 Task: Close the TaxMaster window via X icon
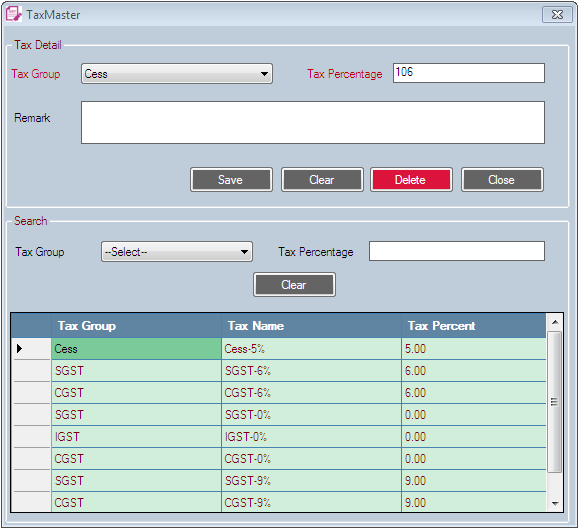coord(557,15)
